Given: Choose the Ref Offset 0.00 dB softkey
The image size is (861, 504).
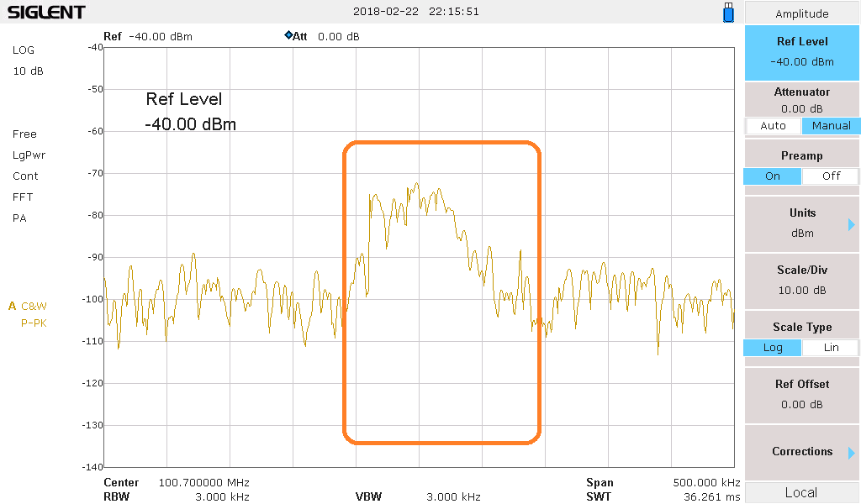Looking at the screenshot, I should (801, 394).
